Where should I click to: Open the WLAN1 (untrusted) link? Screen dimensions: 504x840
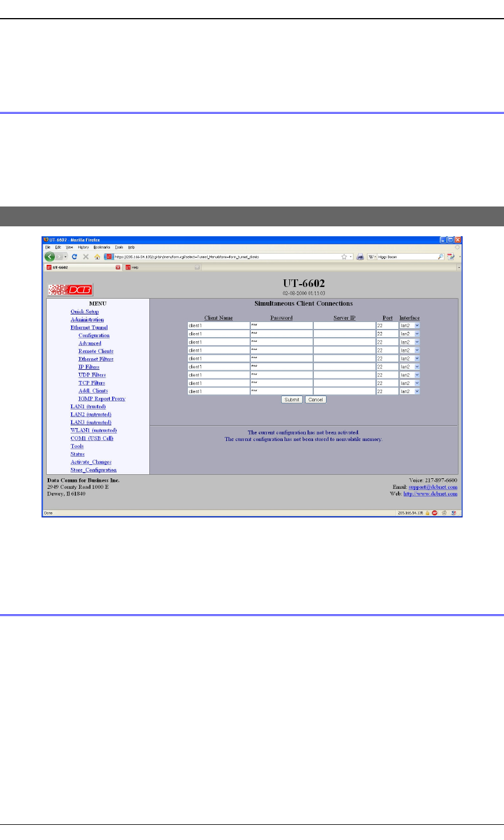(94, 430)
